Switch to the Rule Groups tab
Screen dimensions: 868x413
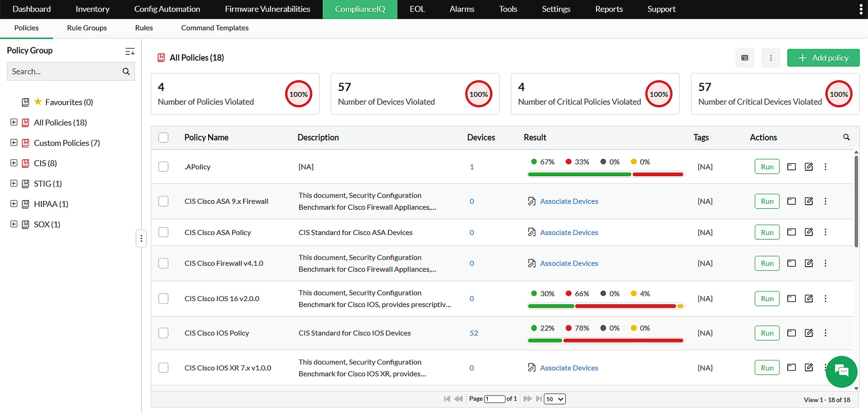tap(87, 28)
